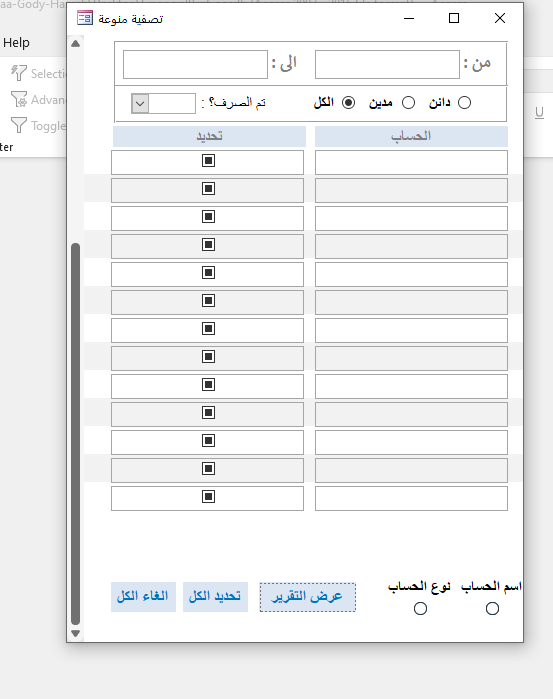This screenshot has width=553, height=699.
Task: Click the underline U icon
Action: tap(539, 112)
